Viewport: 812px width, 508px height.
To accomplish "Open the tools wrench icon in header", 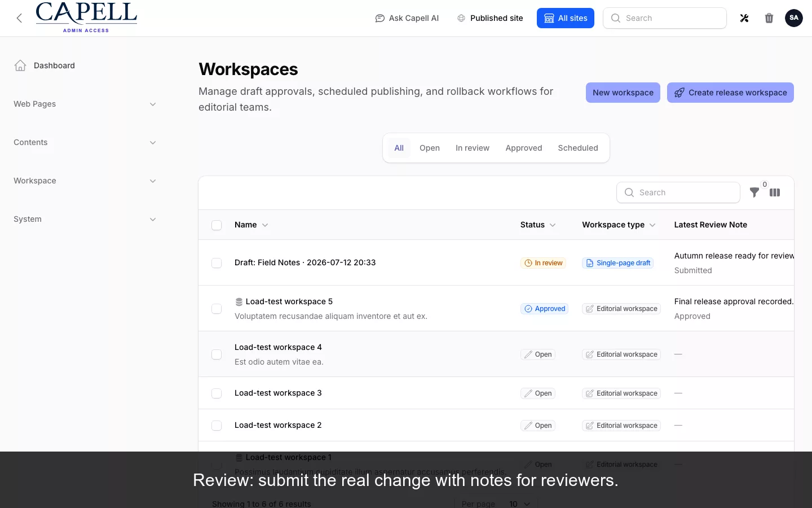I will click(x=744, y=18).
